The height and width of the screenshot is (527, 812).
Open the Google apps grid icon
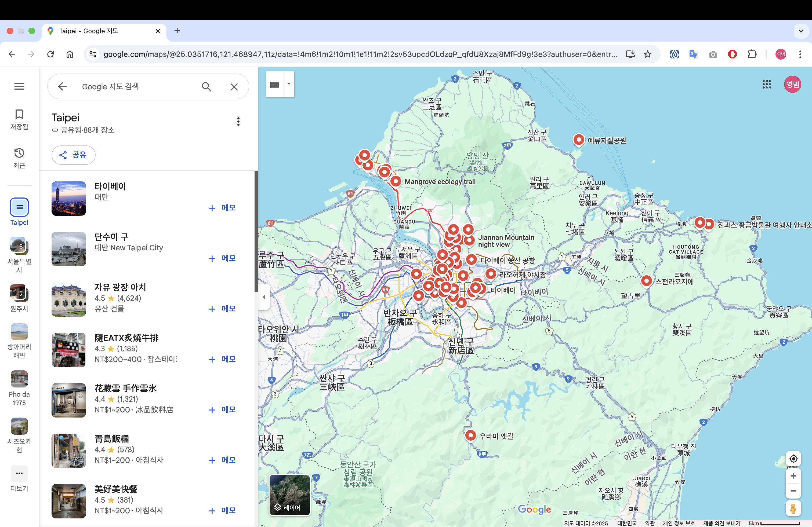coord(767,84)
